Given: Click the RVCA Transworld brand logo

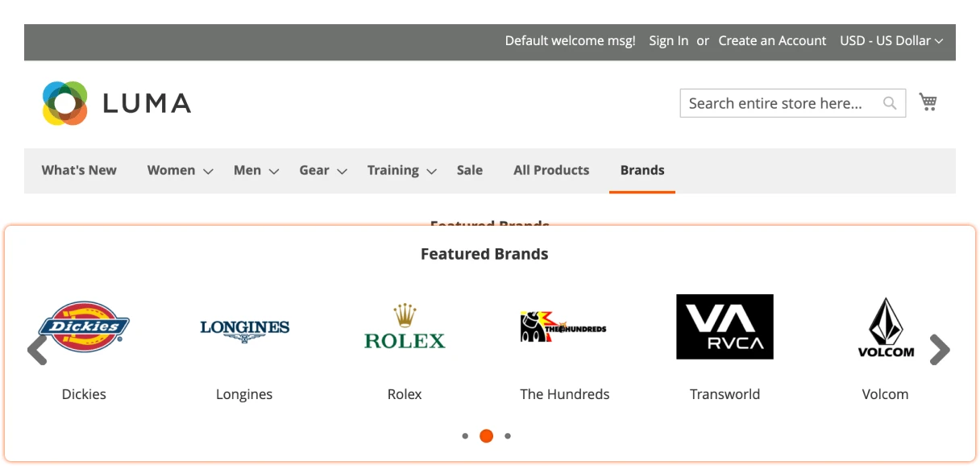Looking at the screenshot, I should click(x=724, y=327).
